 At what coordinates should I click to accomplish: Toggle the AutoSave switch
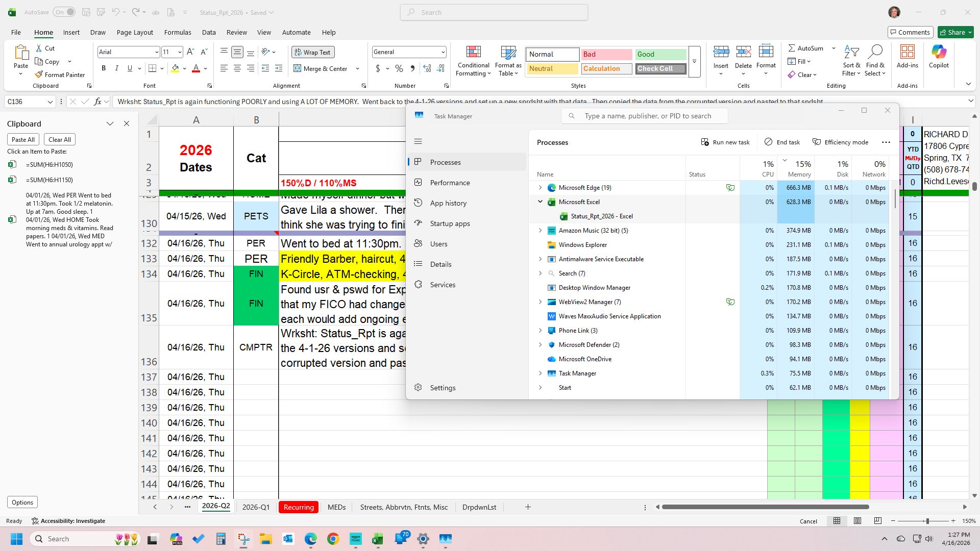(x=64, y=12)
